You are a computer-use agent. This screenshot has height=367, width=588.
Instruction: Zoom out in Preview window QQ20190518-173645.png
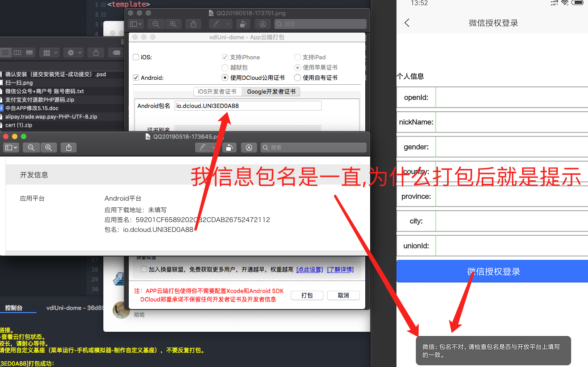coord(31,148)
